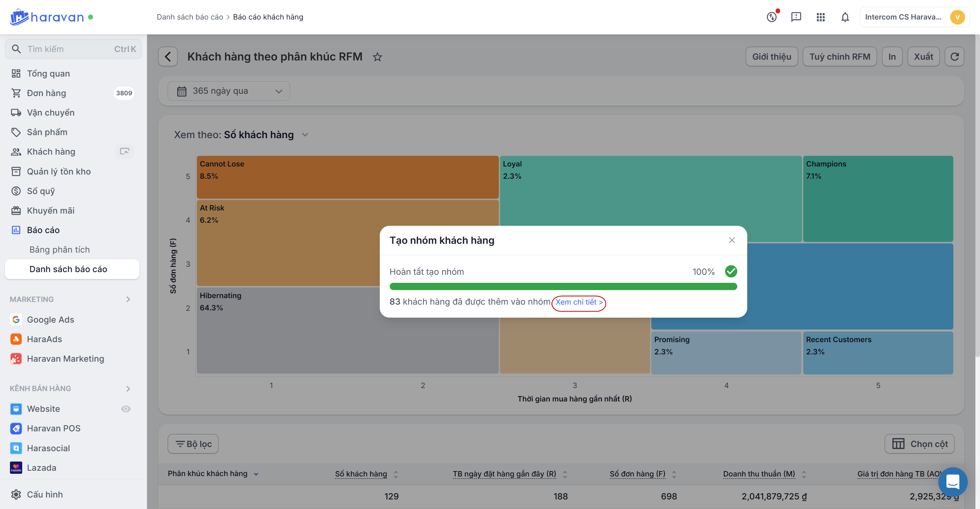This screenshot has height=509, width=980.
Task: Open the Intercom chat bubble
Action: (952, 481)
